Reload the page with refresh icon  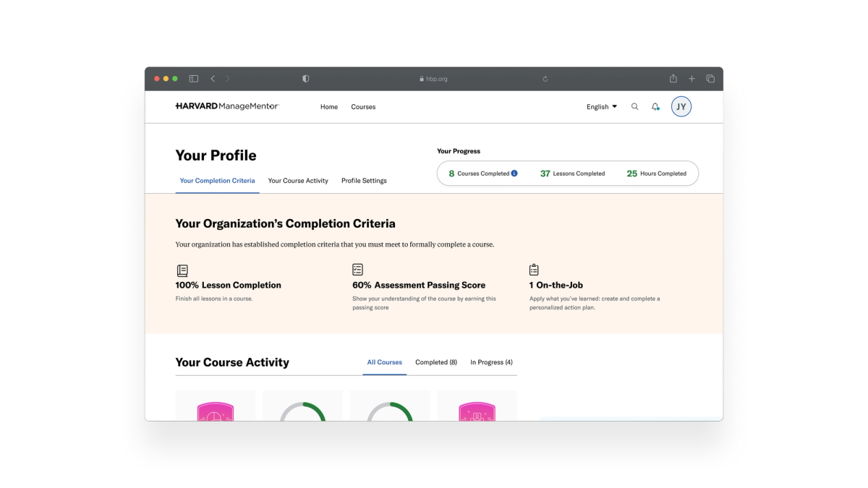545,79
